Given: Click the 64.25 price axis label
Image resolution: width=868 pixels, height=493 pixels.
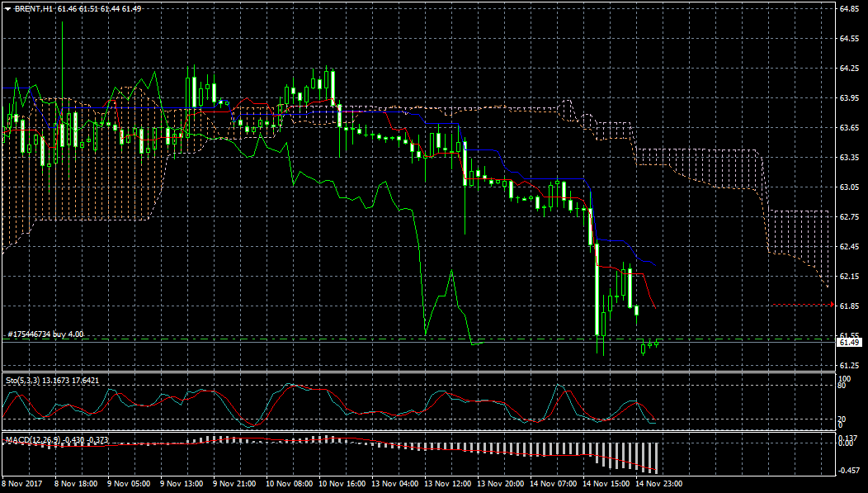Looking at the screenshot, I should (x=850, y=69).
